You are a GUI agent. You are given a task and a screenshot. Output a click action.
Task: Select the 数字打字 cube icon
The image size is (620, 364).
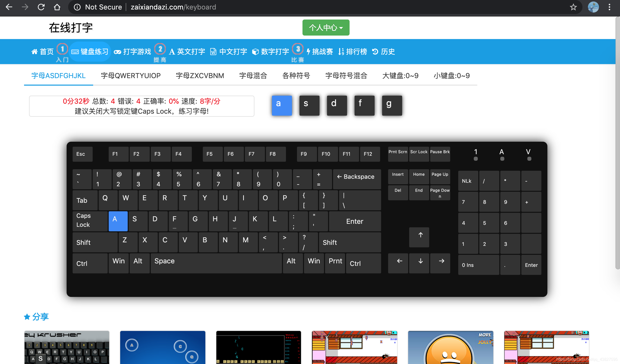(255, 52)
